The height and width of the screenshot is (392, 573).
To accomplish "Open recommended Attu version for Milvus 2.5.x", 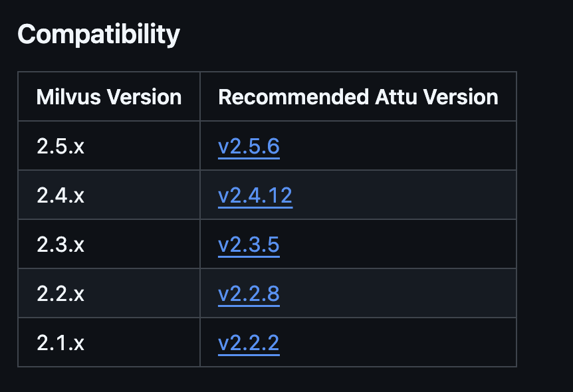I will (249, 146).
